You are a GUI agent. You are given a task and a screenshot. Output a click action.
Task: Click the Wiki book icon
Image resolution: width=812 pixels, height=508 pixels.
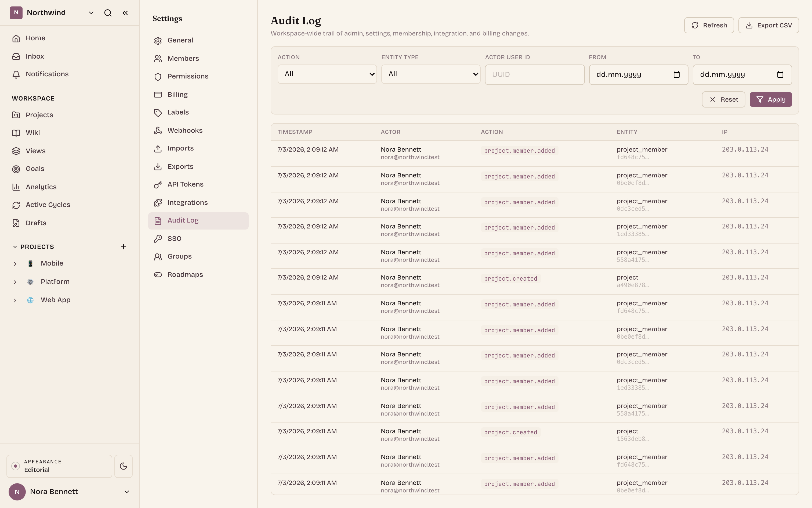click(x=16, y=133)
